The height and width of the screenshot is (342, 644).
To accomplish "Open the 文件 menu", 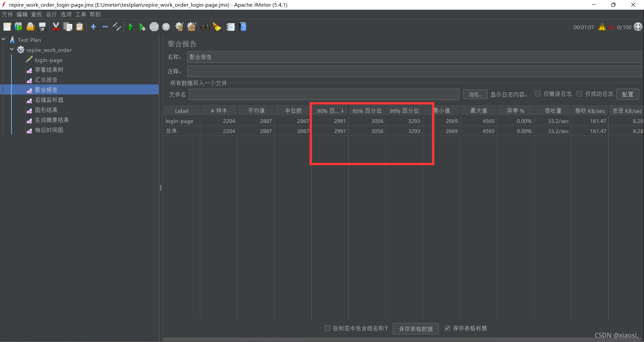I will 7,14.
